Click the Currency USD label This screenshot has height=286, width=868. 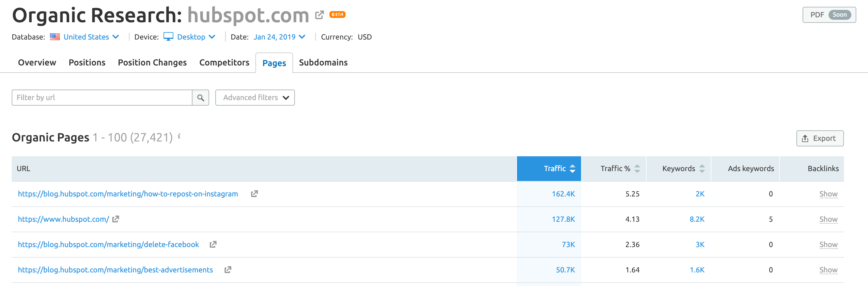[346, 37]
